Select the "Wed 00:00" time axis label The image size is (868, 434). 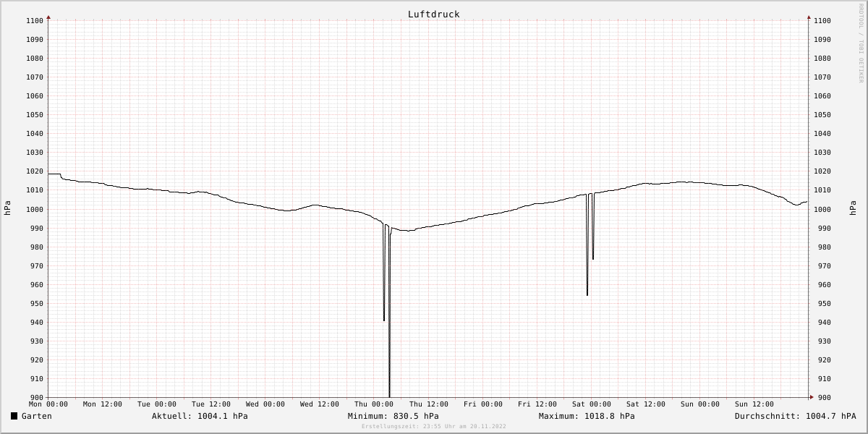pyautogui.click(x=265, y=404)
